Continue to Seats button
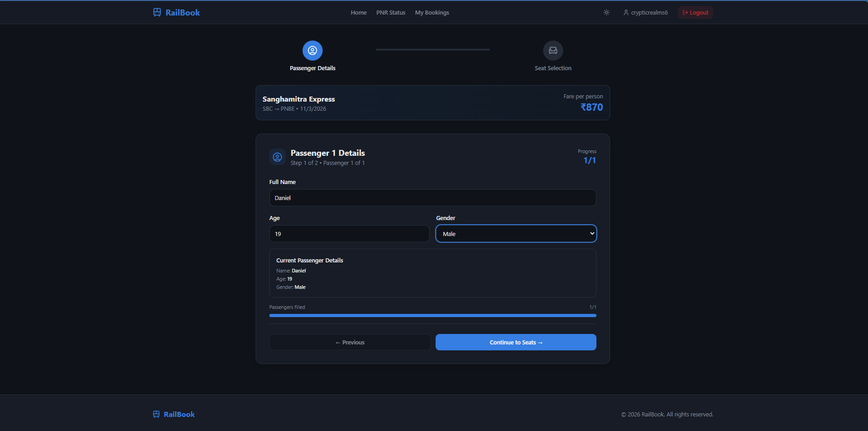This screenshot has width=868, height=431. click(x=516, y=342)
